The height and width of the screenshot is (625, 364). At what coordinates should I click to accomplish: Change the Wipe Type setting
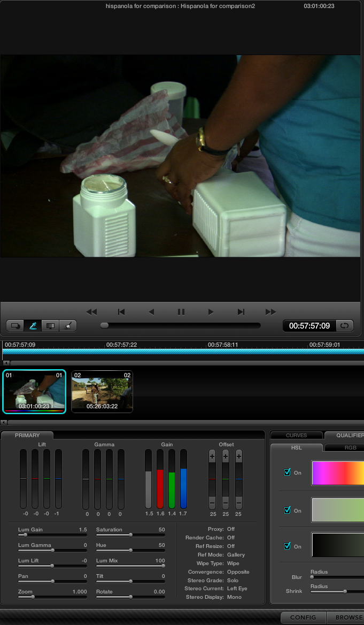[234, 563]
